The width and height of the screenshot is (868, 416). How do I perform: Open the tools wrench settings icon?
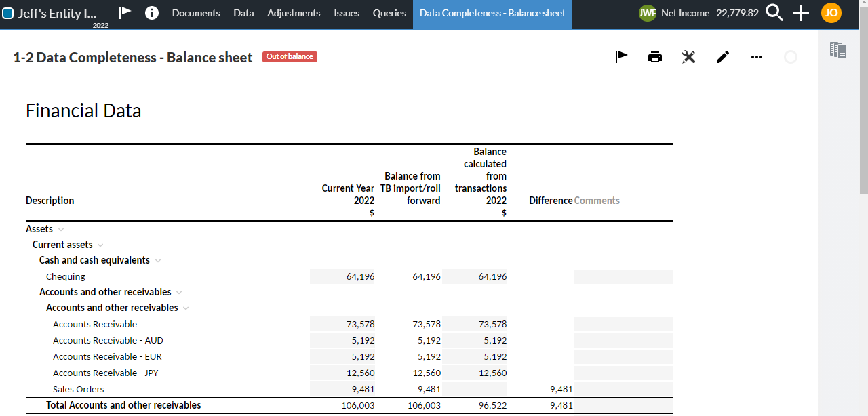click(x=688, y=57)
